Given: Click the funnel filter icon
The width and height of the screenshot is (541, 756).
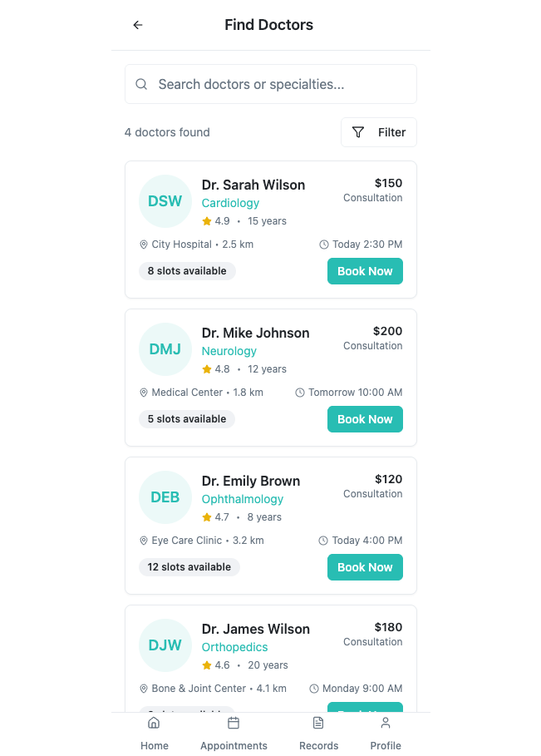Looking at the screenshot, I should click(358, 132).
